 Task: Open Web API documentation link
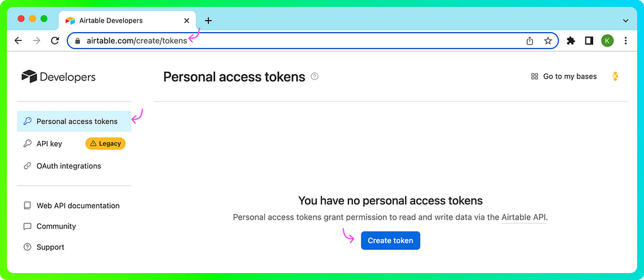(77, 206)
